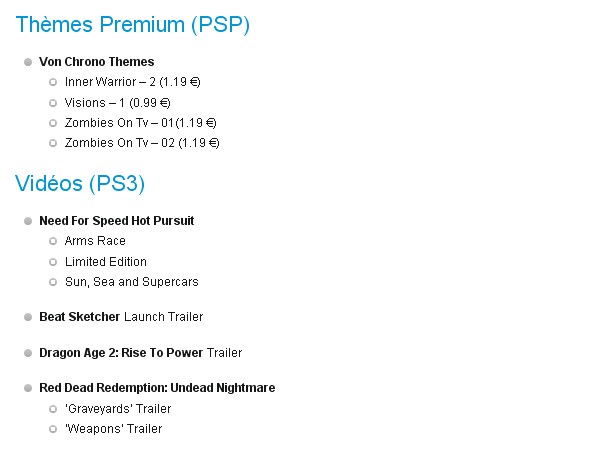Select the Limited Edition video item

point(106,262)
